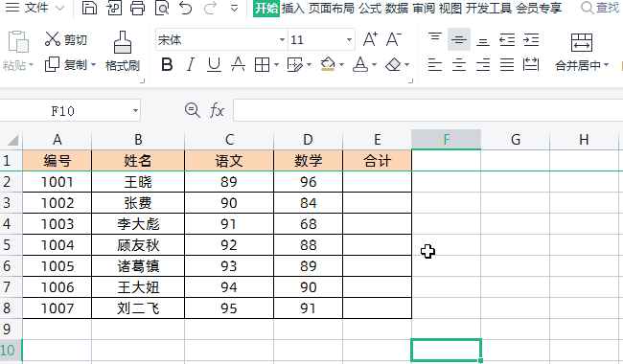Expand the Copy options arrow
This screenshot has width=623, height=364.
(93, 64)
